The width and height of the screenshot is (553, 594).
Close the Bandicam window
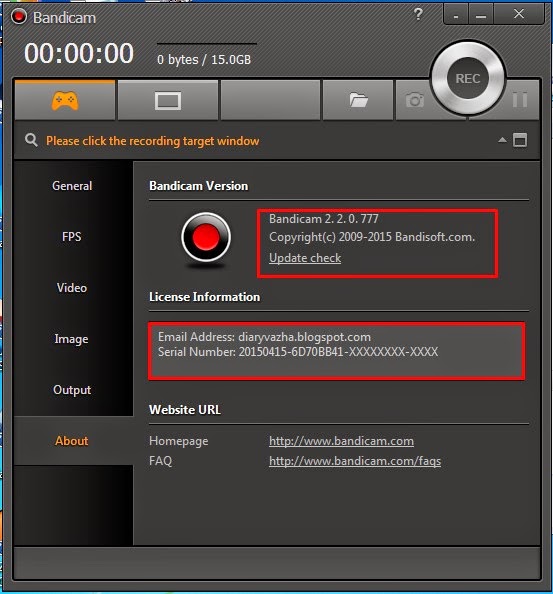[x=519, y=14]
